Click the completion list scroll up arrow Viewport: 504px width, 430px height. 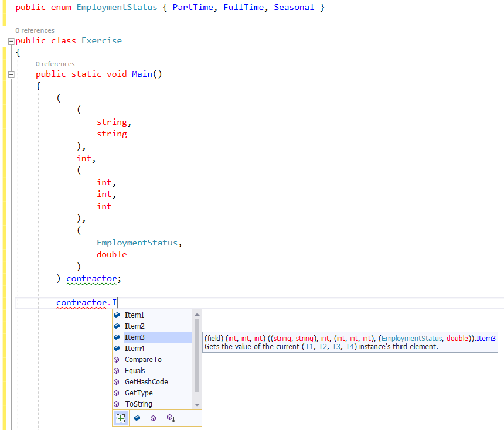click(x=197, y=315)
